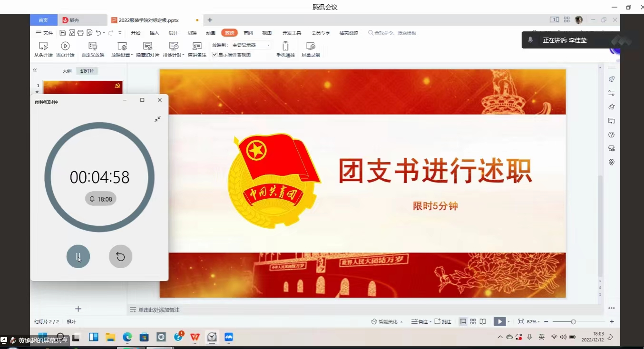Shrink timer to compact view arrows icon

click(x=157, y=119)
